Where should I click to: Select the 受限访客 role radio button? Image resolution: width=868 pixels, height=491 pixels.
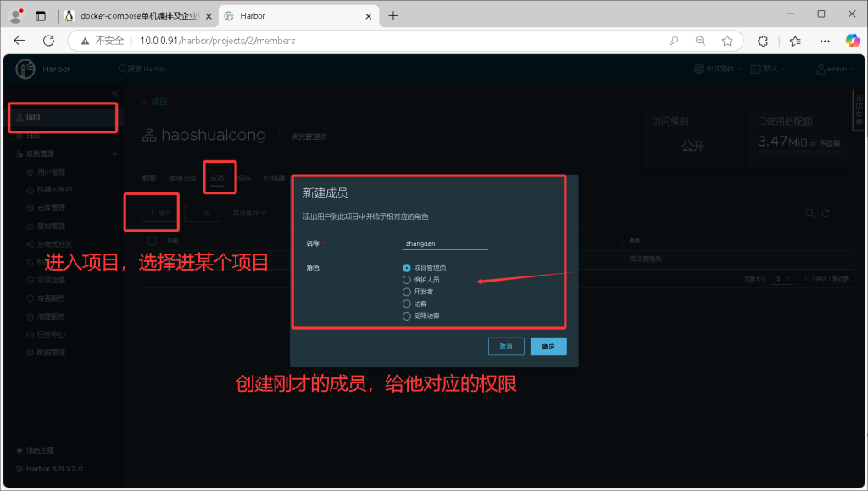pos(407,315)
